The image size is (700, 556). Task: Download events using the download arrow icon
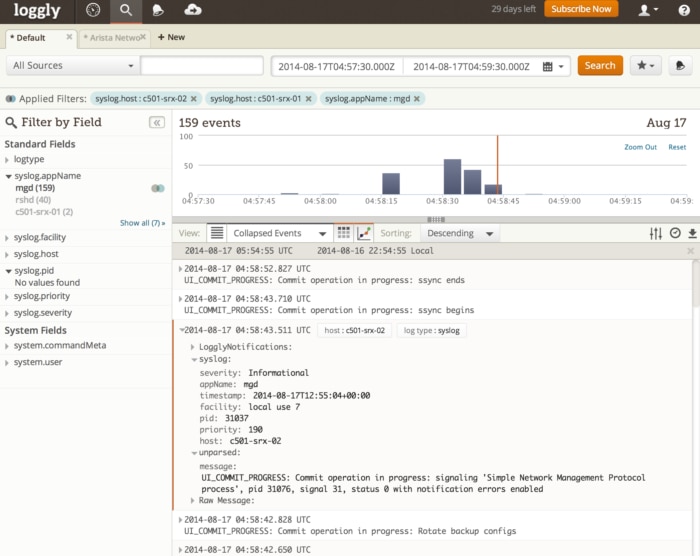click(x=691, y=233)
